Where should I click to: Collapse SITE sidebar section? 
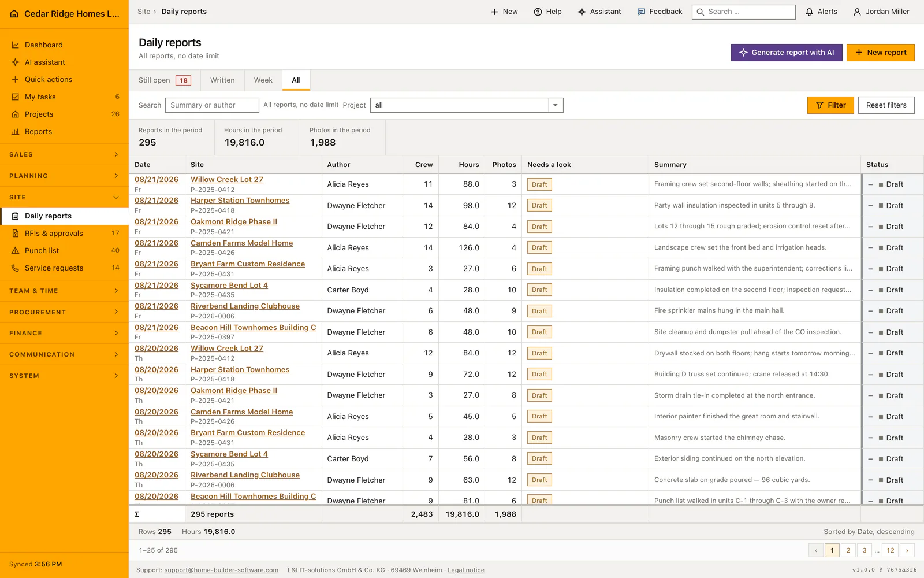coord(64,197)
